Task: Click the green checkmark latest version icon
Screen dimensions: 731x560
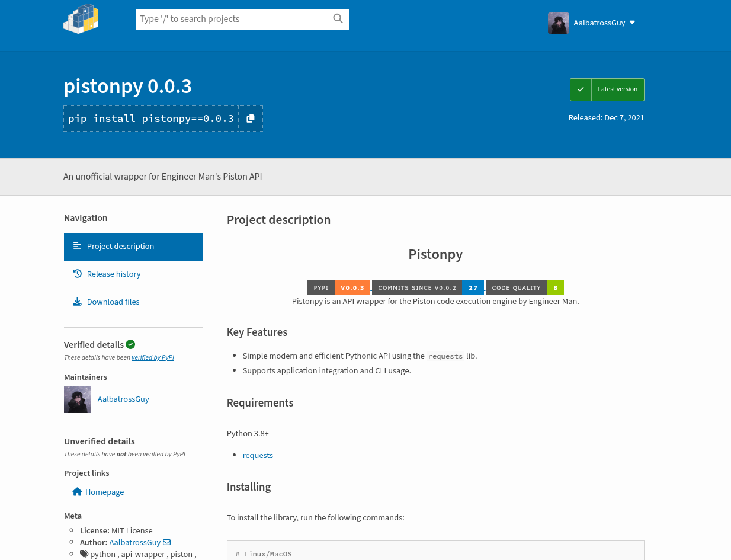Action: point(581,89)
